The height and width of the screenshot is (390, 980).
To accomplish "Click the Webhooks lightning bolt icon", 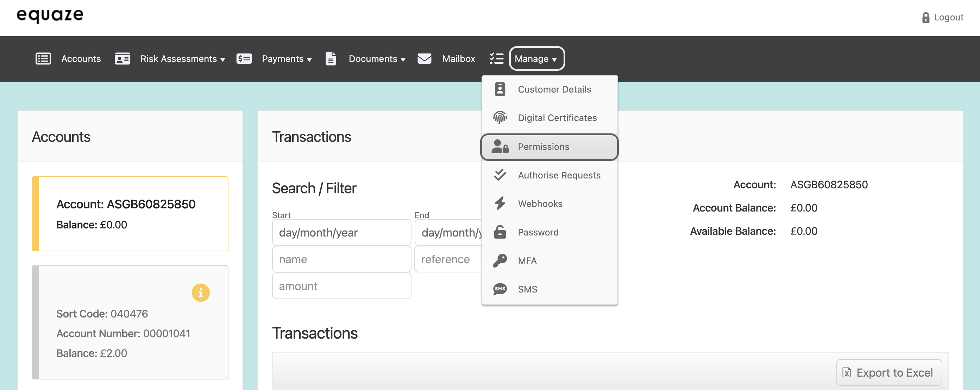I will click(500, 203).
